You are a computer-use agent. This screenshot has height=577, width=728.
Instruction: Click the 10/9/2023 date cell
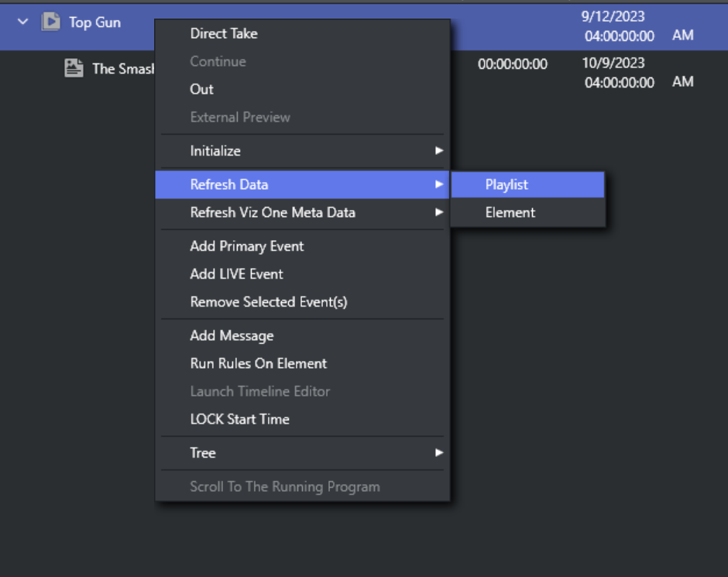click(613, 63)
